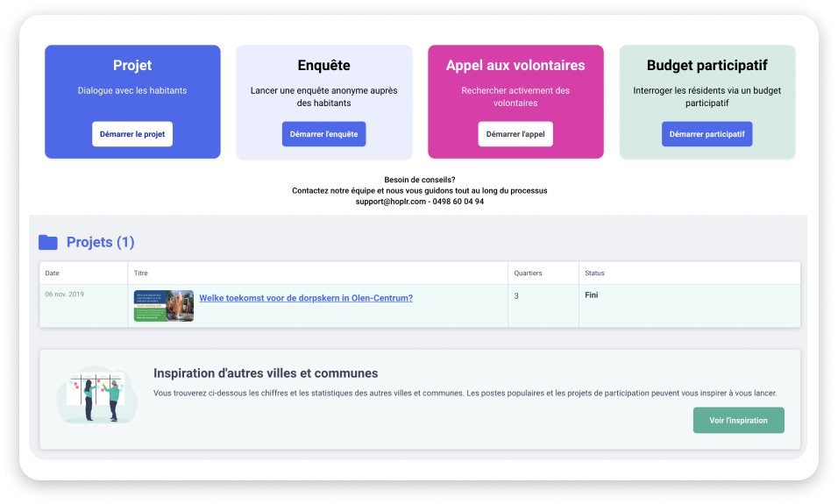Screen dimensions: 838x504
Task: Click the support@hoplr.com contact line
Action: (419, 202)
